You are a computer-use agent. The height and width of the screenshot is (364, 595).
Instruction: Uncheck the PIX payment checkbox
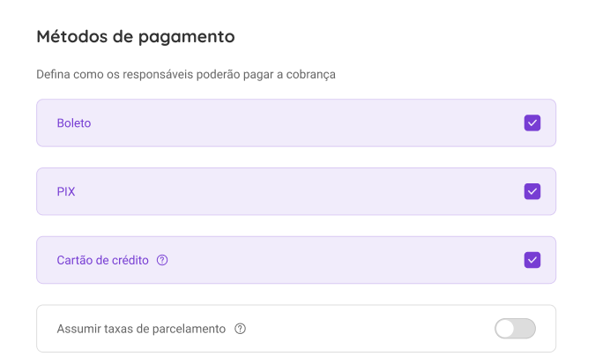[532, 191]
